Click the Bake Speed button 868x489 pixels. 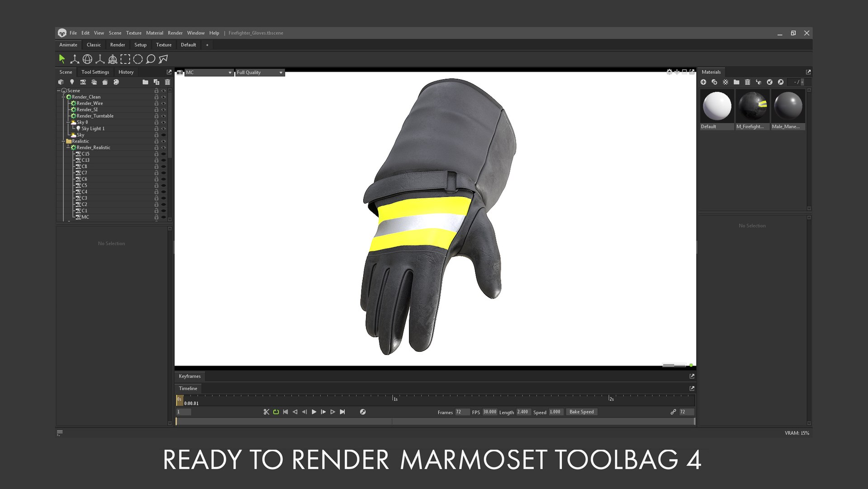[581, 412]
